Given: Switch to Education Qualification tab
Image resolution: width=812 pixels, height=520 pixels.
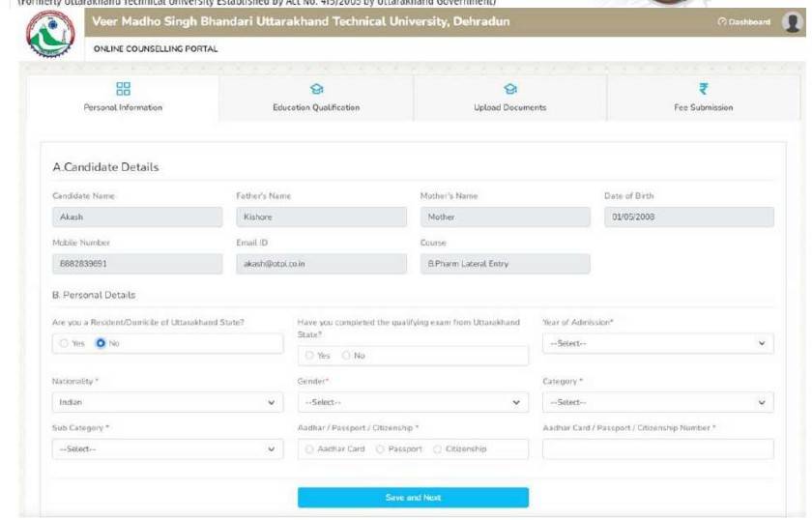Looking at the screenshot, I should [316, 98].
